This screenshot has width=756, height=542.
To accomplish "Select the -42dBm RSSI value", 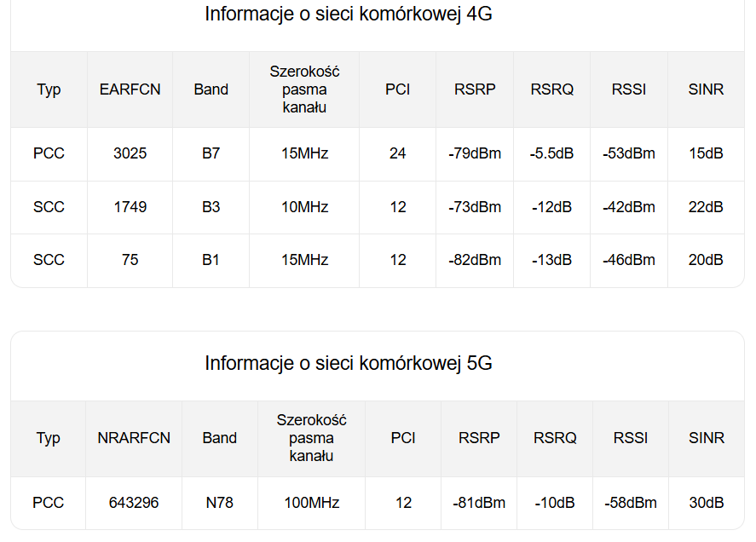I will tap(629, 207).
